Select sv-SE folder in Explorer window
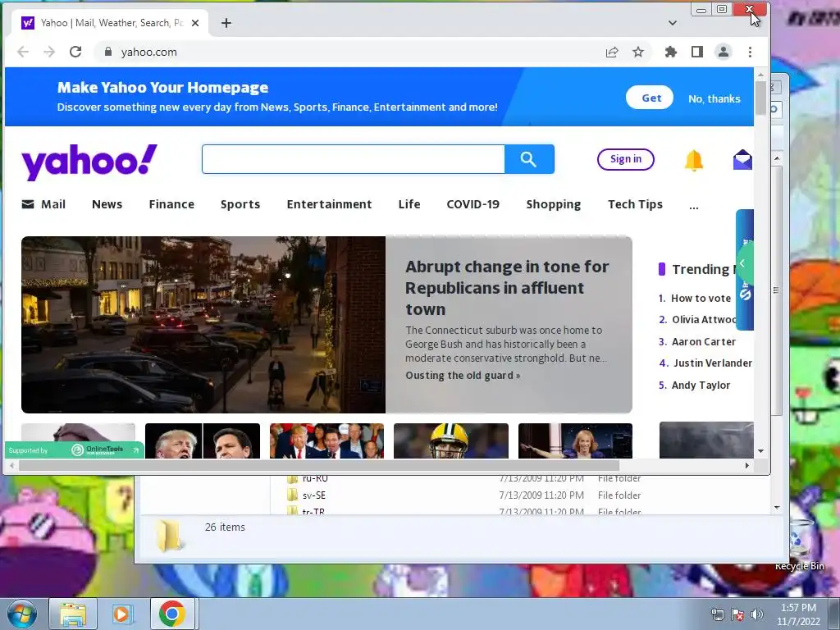This screenshot has width=840, height=630. pyautogui.click(x=314, y=495)
